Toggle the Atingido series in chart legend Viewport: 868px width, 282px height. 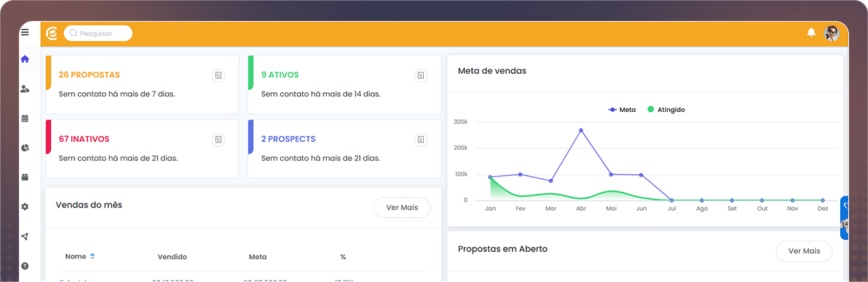pos(666,110)
